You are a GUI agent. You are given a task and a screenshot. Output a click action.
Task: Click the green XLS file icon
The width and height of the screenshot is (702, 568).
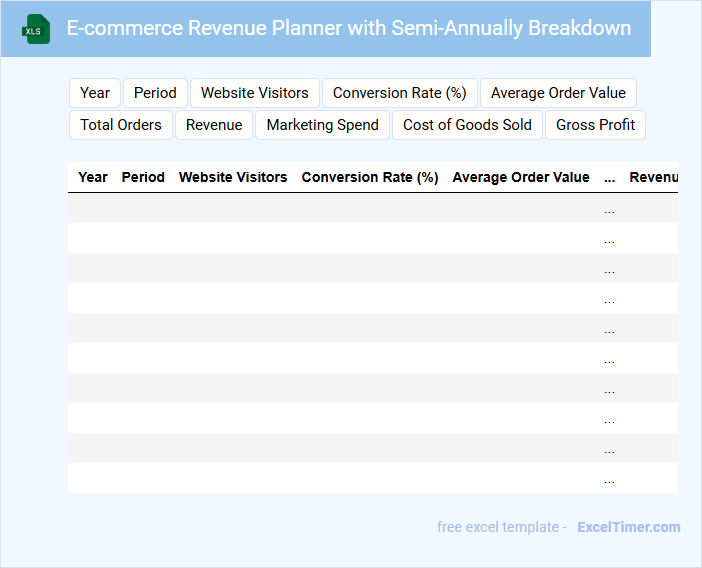coord(36,29)
